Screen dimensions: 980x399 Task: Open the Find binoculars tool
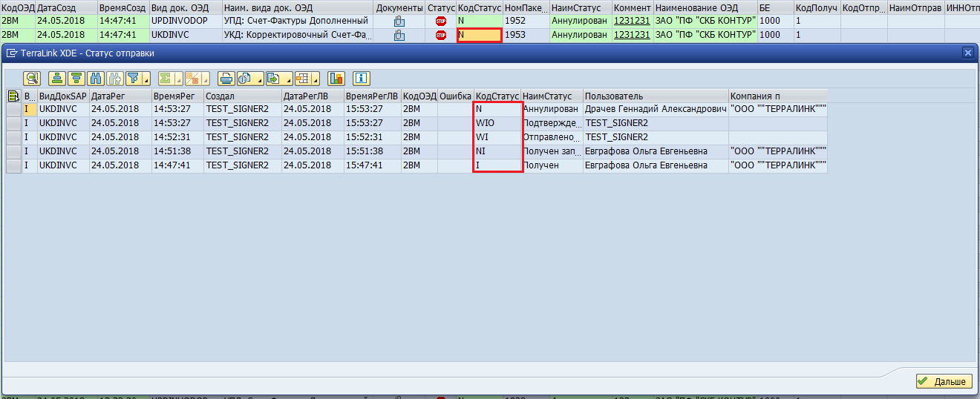pyautogui.click(x=95, y=79)
